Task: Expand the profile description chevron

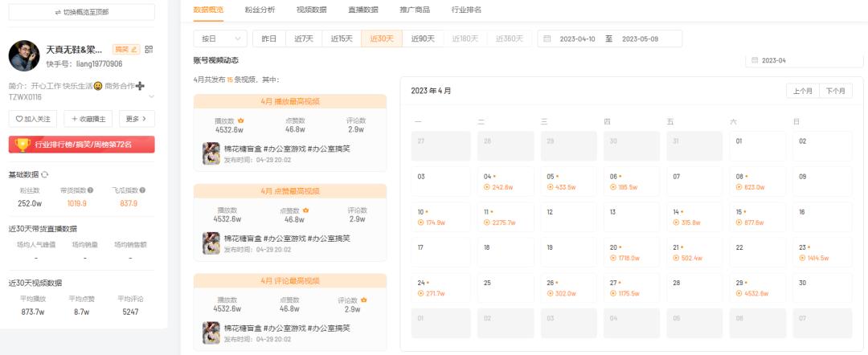Action: (151, 96)
